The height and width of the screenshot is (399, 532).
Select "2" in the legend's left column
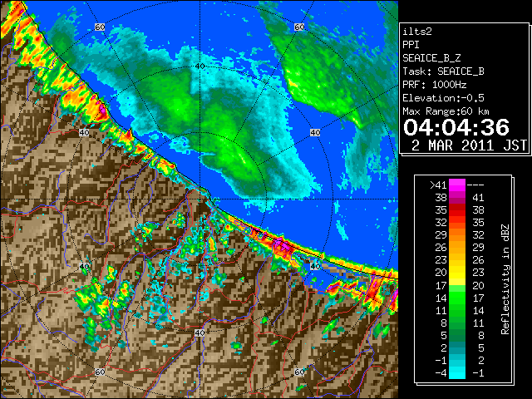pyautogui.click(x=444, y=347)
